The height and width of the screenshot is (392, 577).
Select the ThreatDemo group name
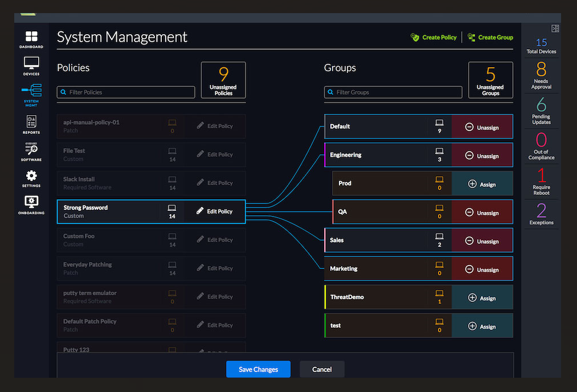pyautogui.click(x=347, y=297)
